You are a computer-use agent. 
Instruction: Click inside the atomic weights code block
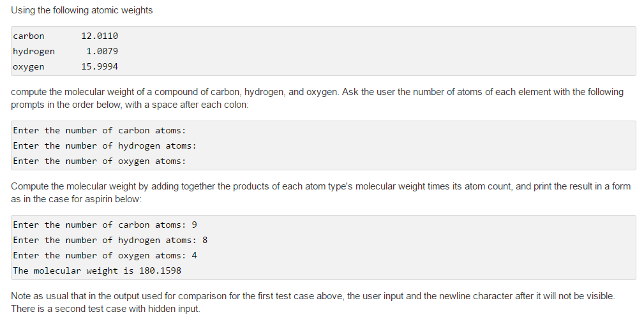coord(323,51)
